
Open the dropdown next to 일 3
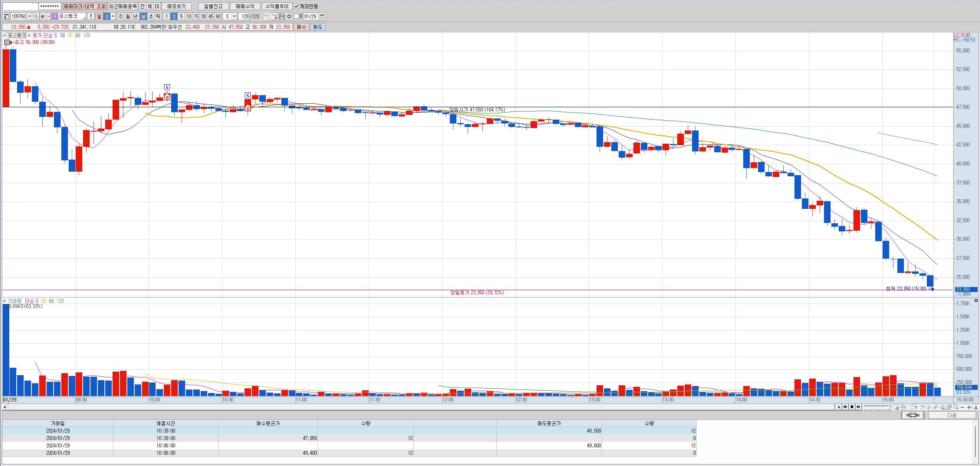tap(113, 16)
